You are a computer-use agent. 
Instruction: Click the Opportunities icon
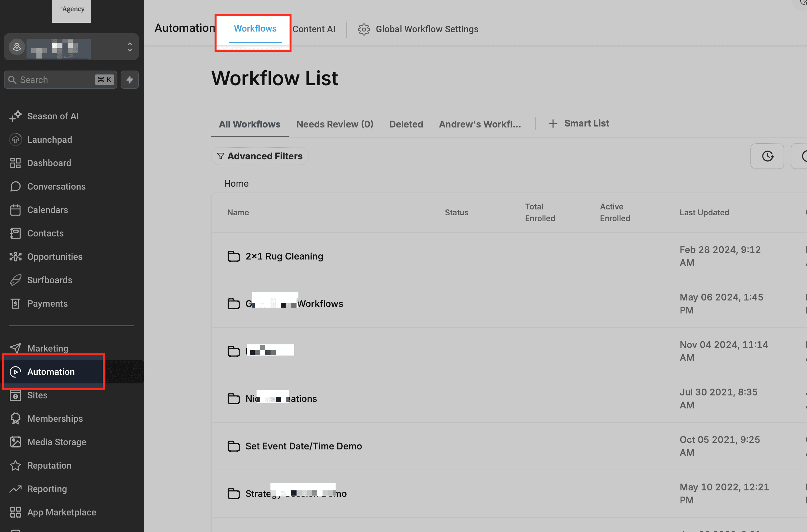pos(15,257)
